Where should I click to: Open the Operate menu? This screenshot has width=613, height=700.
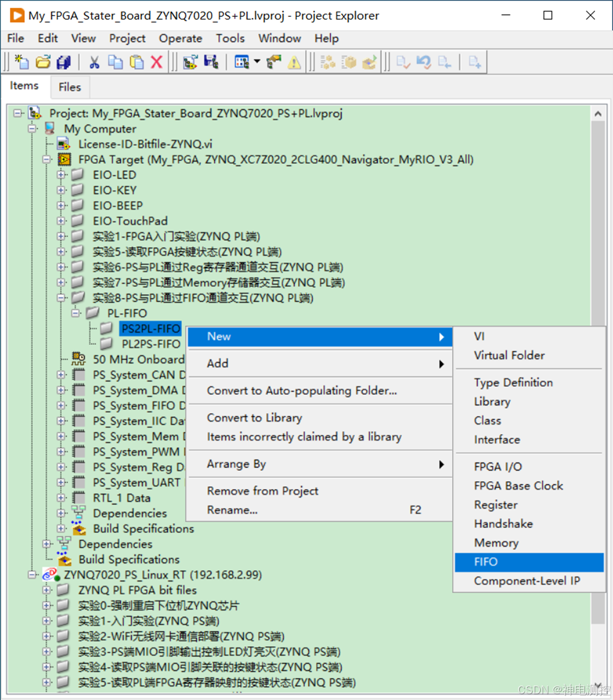click(x=181, y=38)
